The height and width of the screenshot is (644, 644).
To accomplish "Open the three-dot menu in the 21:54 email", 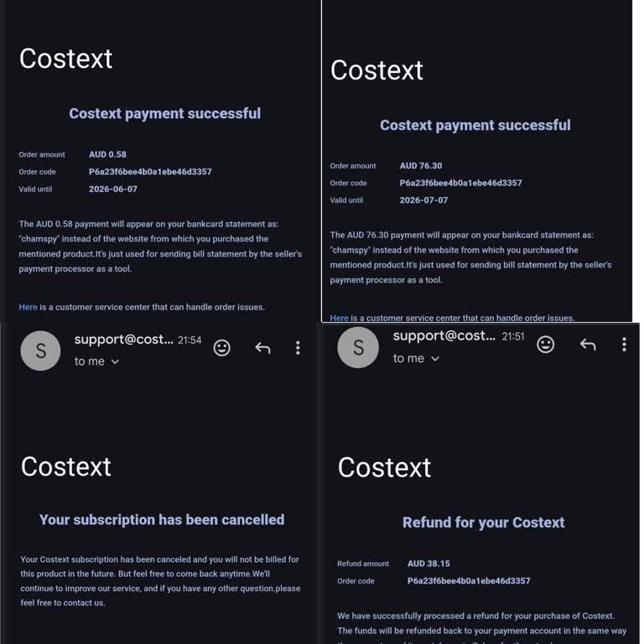I will (298, 348).
